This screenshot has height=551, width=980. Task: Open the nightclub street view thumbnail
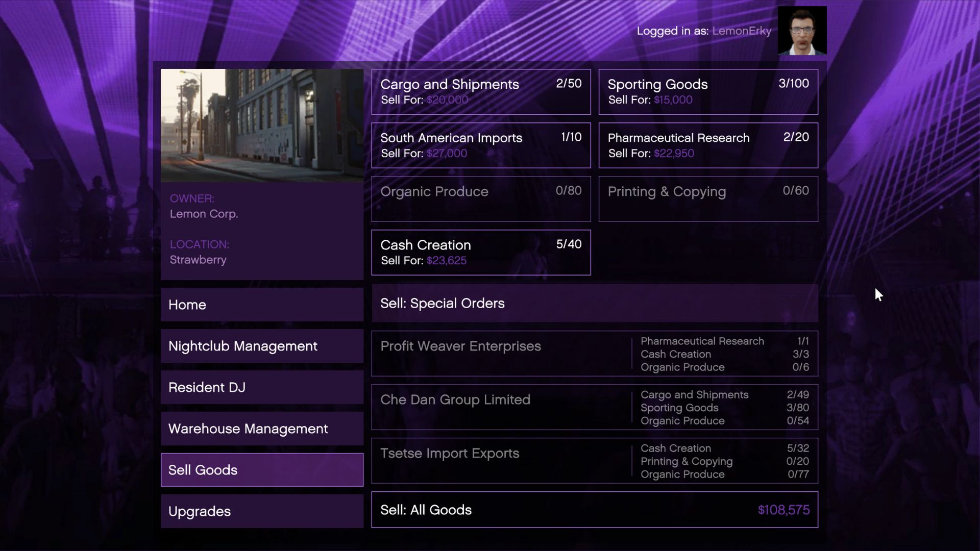pyautogui.click(x=262, y=126)
